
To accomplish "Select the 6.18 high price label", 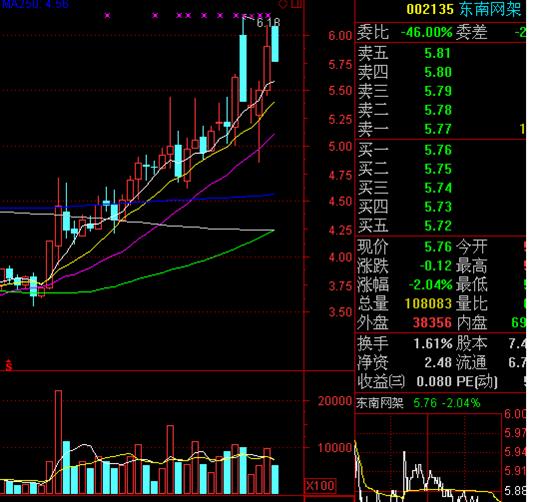I will (x=269, y=23).
